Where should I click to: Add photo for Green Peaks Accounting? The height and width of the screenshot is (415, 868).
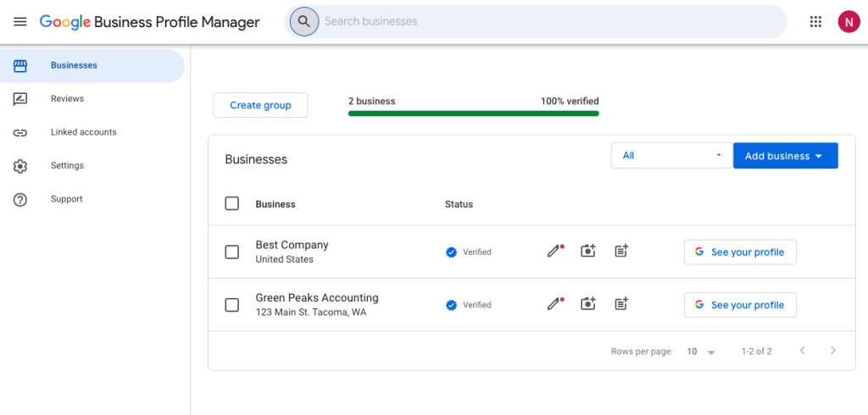(588, 303)
